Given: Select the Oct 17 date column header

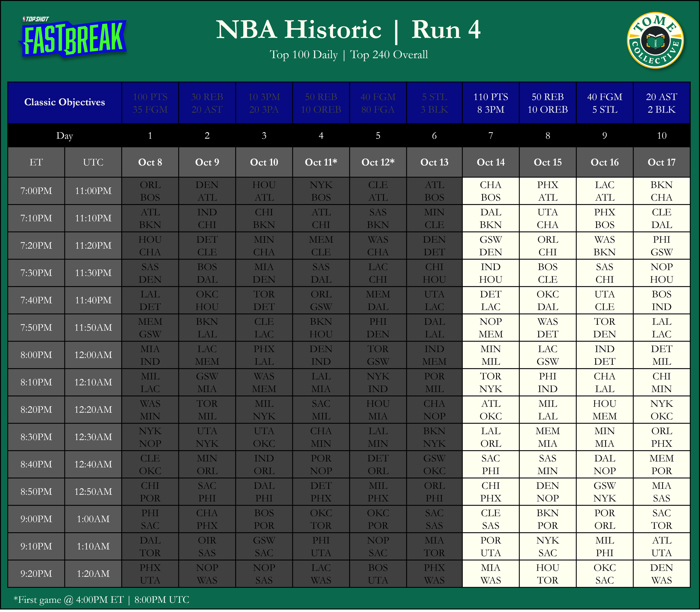Looking at the screenshot, I should tap(661, 162).
